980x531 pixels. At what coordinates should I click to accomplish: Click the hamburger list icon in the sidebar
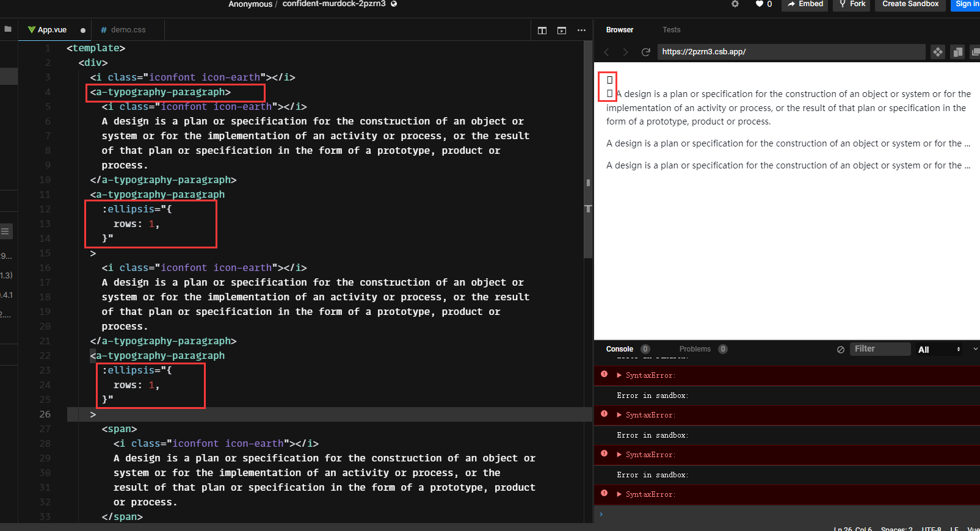5,231
